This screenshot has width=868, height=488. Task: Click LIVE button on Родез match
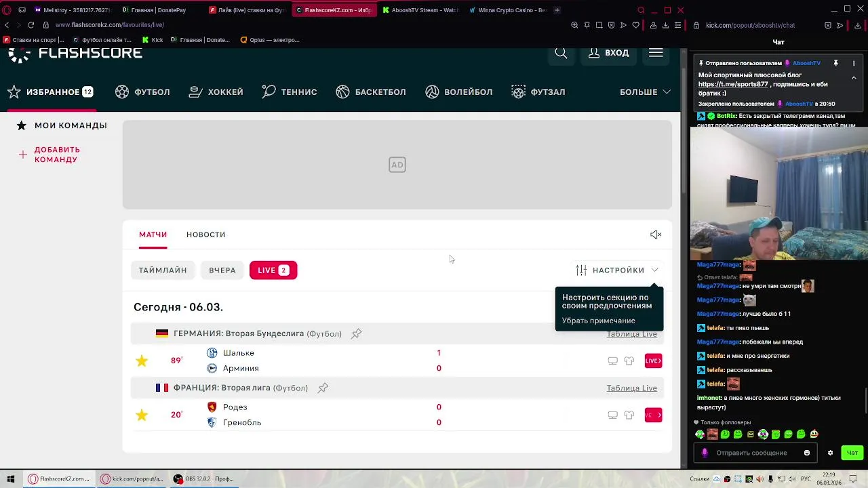(653, 415)
